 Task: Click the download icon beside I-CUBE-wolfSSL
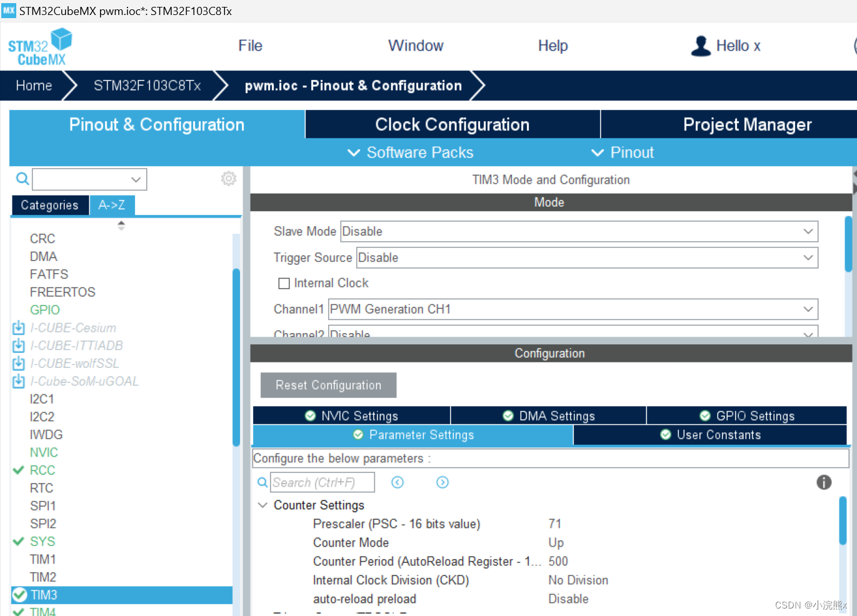19,363
